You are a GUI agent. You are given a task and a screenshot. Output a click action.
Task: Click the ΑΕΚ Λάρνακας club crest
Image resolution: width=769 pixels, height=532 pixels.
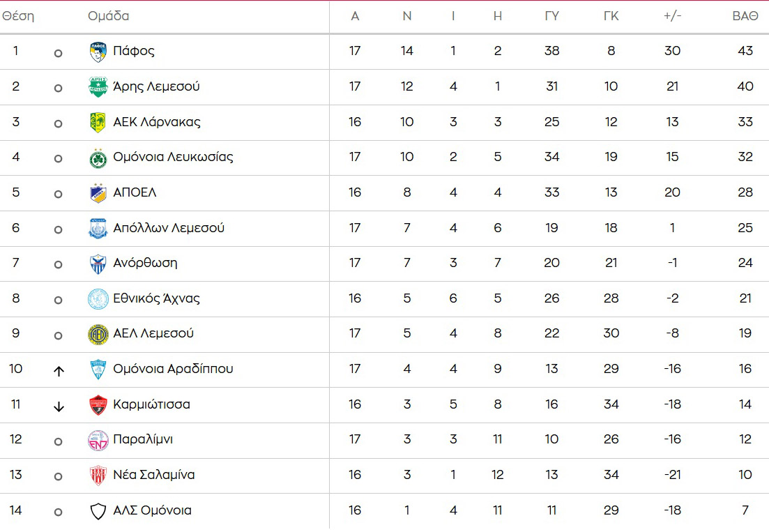(x=98, y=123)
